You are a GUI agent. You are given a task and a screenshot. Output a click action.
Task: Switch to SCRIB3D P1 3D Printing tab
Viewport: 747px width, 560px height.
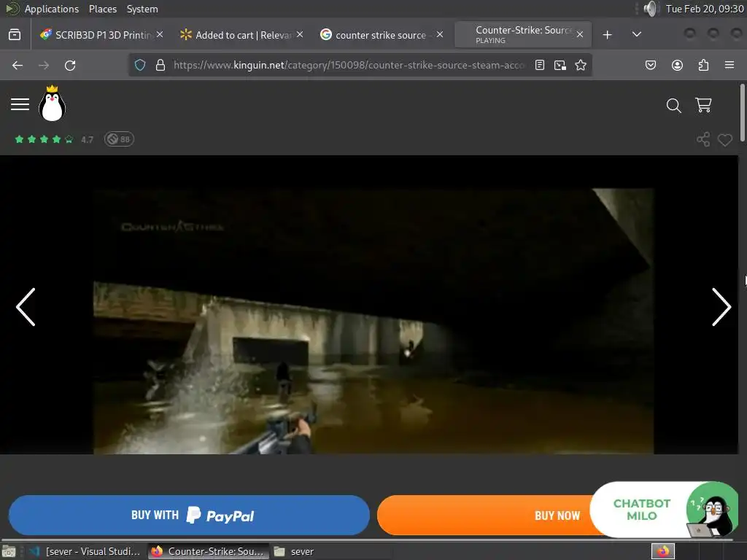click(102, 35)
